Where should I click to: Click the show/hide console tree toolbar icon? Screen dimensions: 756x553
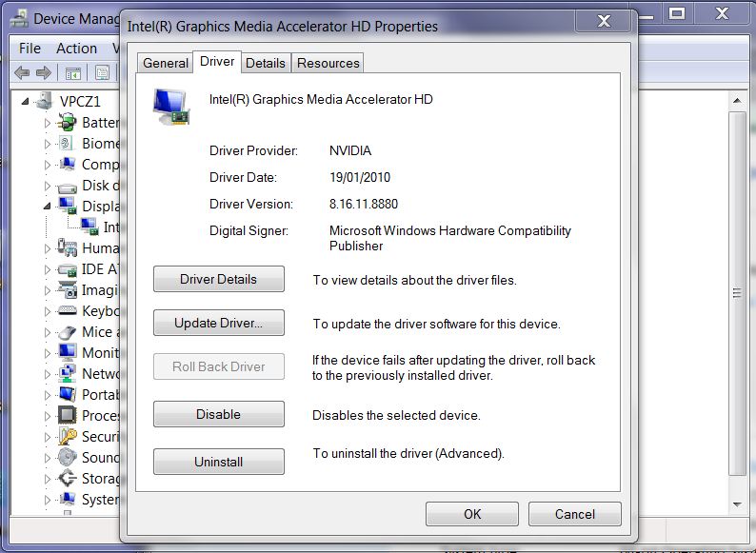tap(72, 74)
